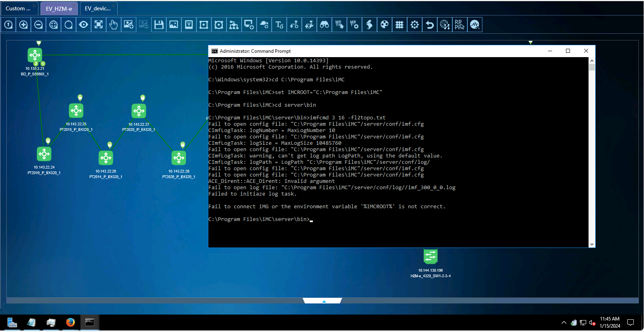
Task: Click the undo arrow toolbar icon
Action: click(x=430, y=25)
